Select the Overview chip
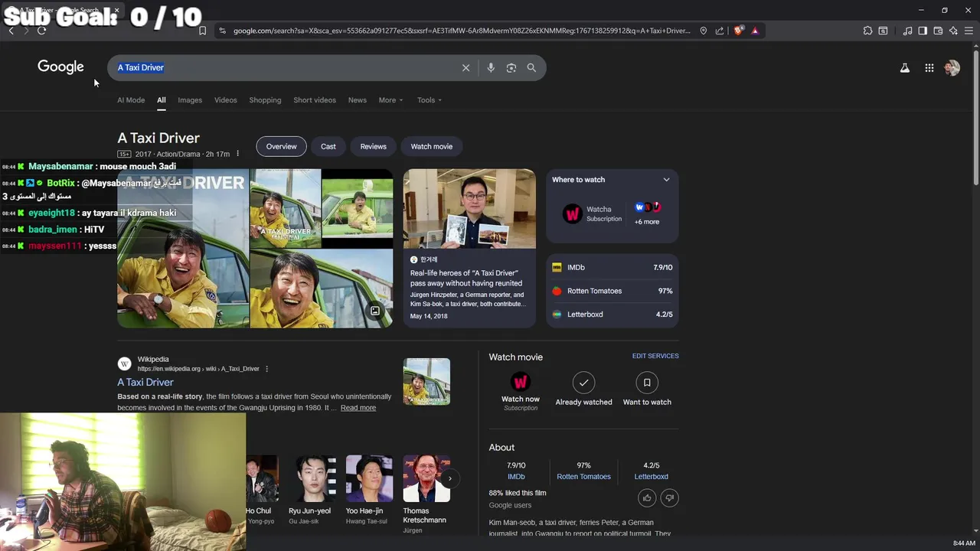 [x=282, y=146]
